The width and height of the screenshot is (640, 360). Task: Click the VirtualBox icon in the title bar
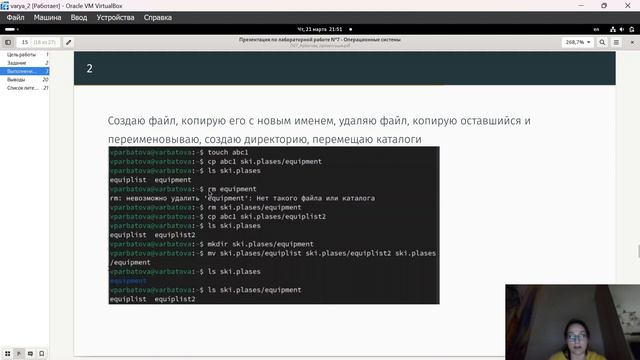4,6
